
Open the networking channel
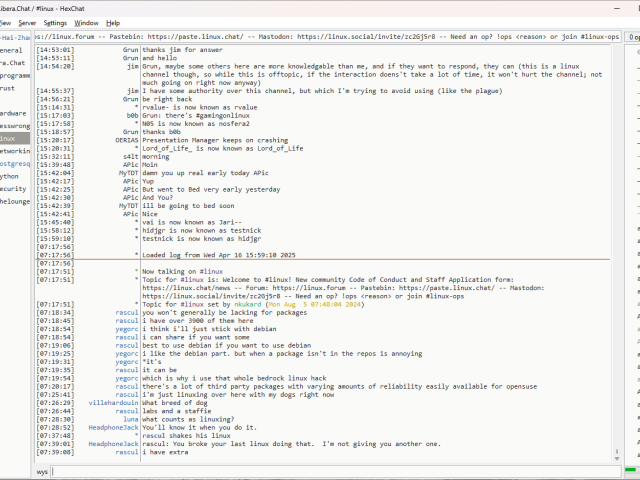[12, 150]
